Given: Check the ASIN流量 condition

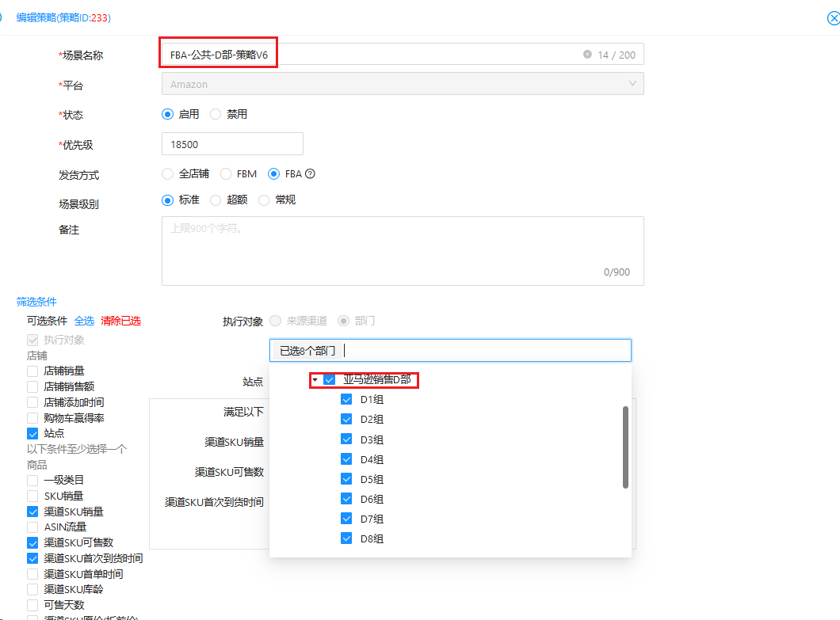Looking at the screenshot, I should [x=32, y=527].
